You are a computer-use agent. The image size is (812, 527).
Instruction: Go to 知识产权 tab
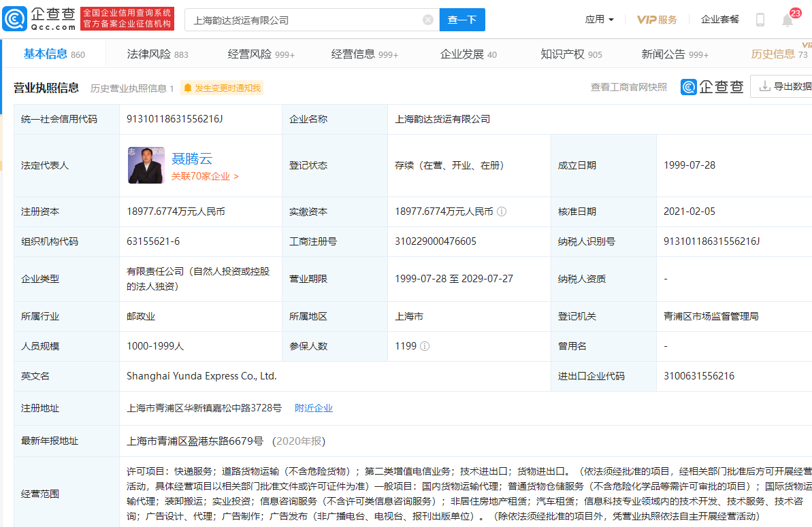point(571,54)
